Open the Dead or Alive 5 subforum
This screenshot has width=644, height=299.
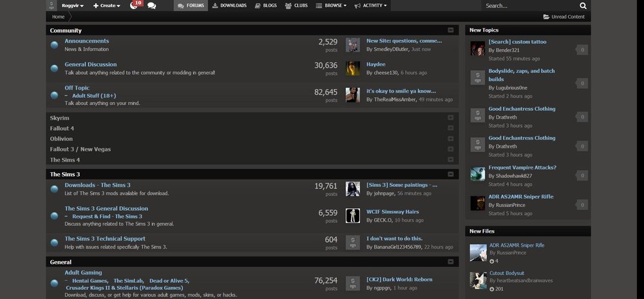(x=169, y=281)
